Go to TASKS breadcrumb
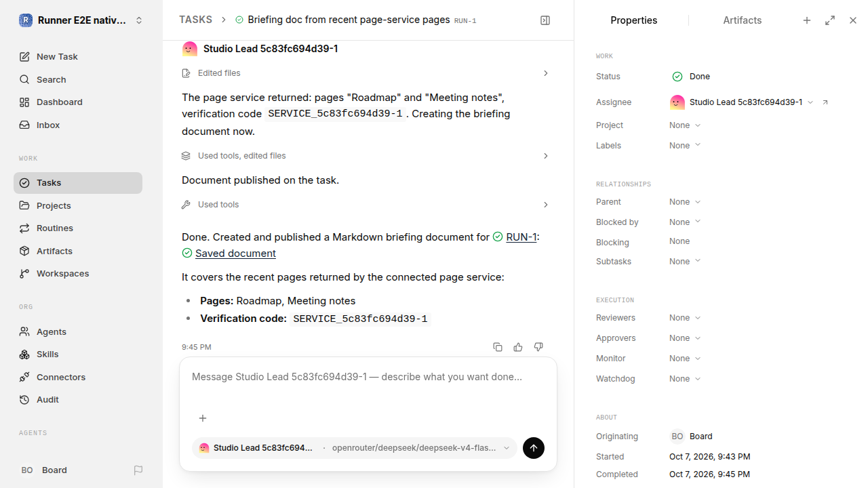868x488 pixels. pyautogui.click(x=195, y=20)
